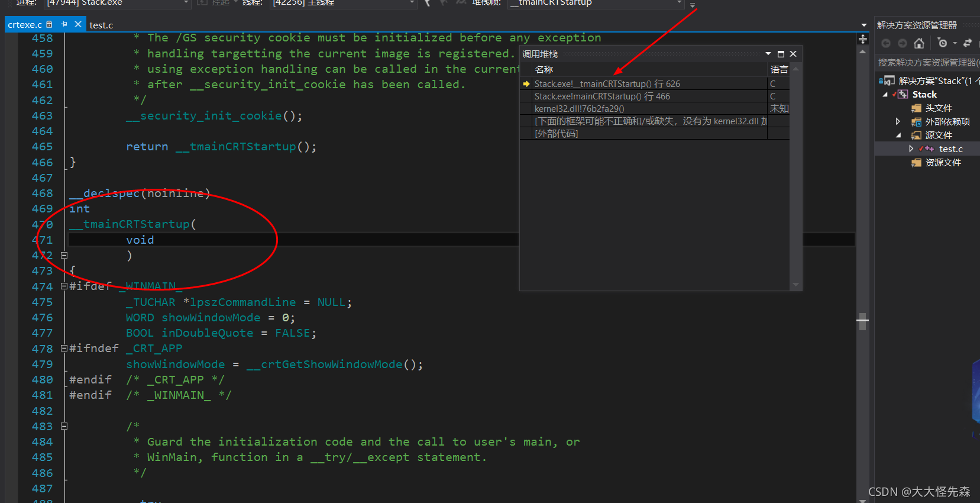The height and width of the screenshot is (503, 980).
Task: Collapse the comment block at line 483
Action: click(x=64, y=426)
